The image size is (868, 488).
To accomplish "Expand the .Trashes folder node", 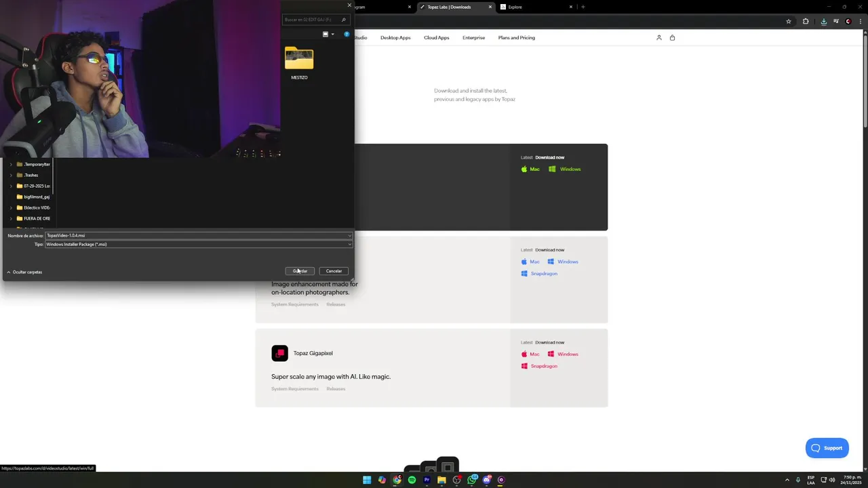I will pos(11,175).
